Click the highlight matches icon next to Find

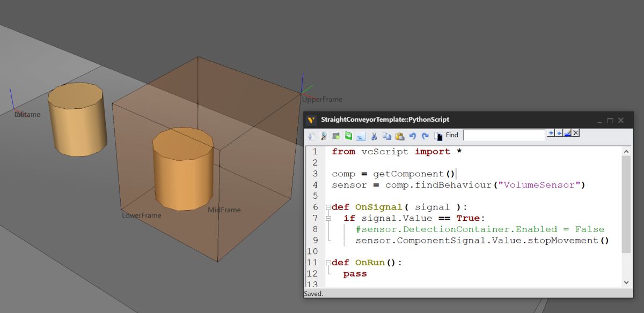567,132
